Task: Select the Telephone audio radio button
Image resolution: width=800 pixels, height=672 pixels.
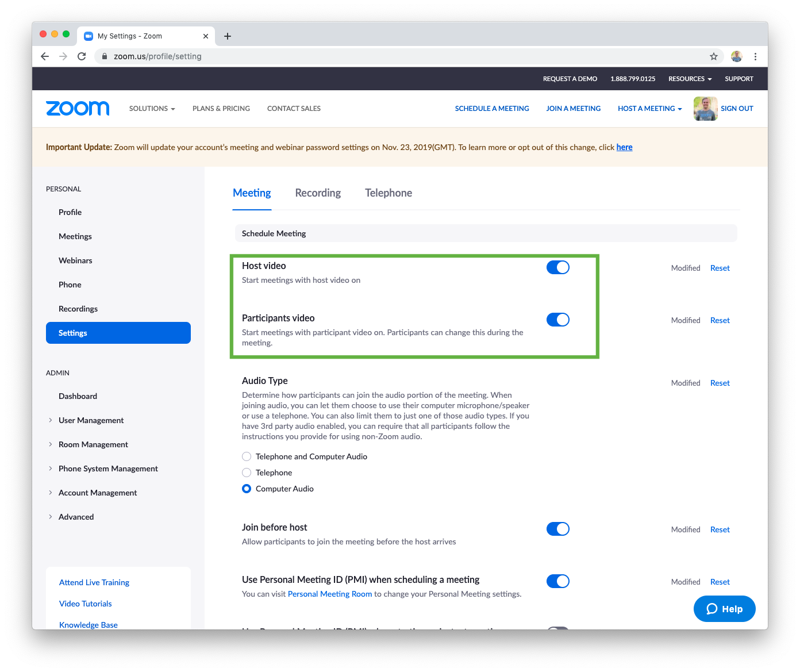Action: tap(247, 473)
